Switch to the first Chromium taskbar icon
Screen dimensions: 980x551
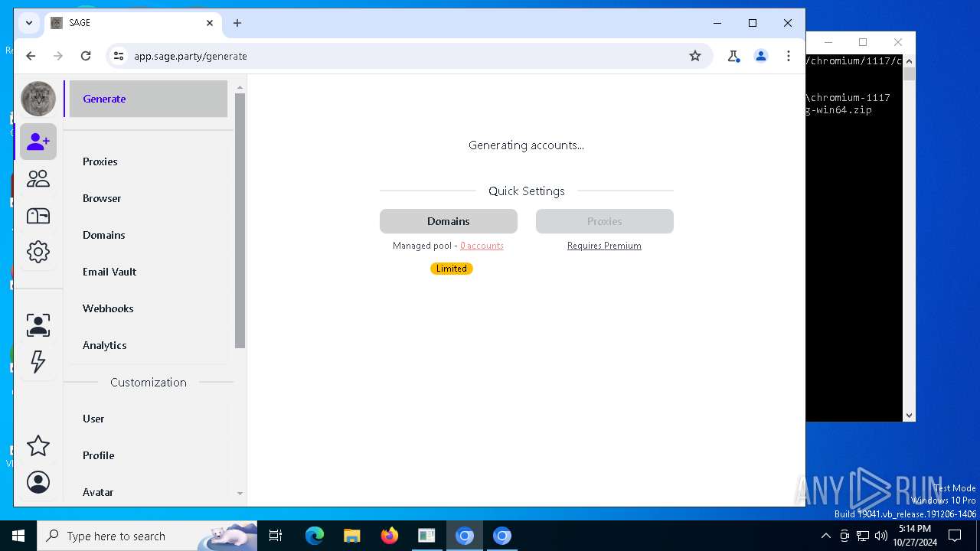(x=465, y=536)
